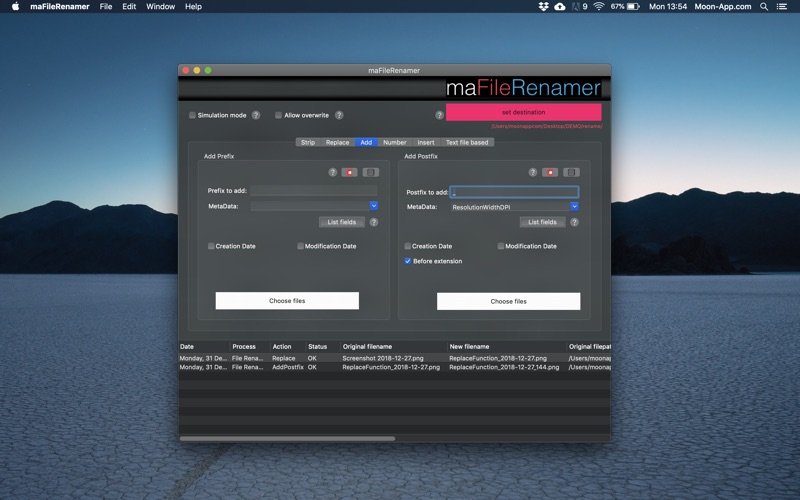Click the Prefix to add input field

tap(314, 190)
